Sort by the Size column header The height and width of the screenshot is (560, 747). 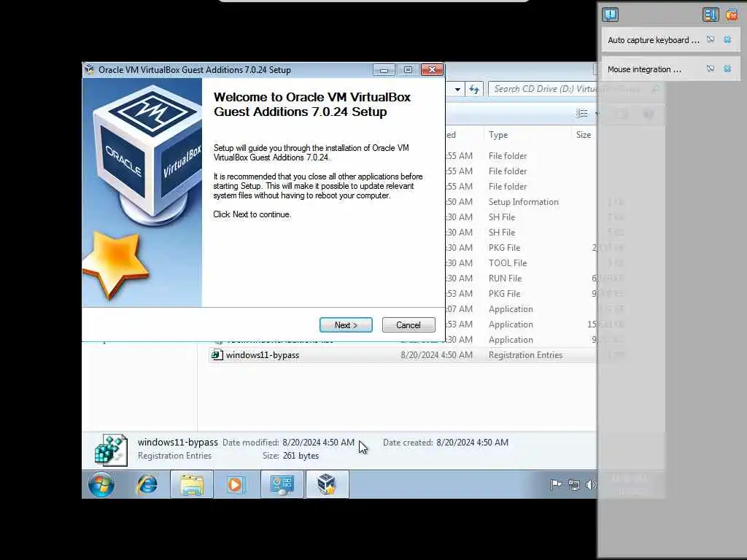click(x=584, y=135)
